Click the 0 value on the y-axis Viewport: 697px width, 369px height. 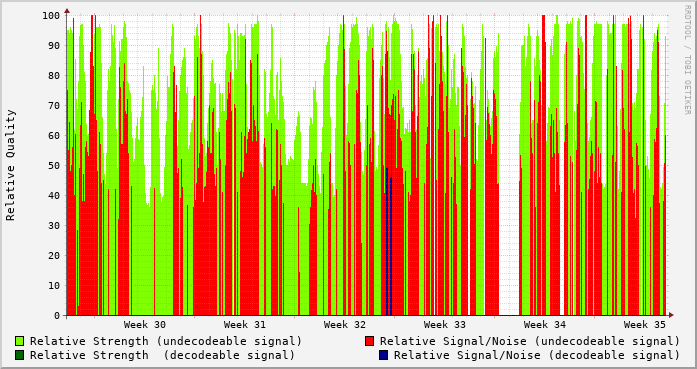57,316
